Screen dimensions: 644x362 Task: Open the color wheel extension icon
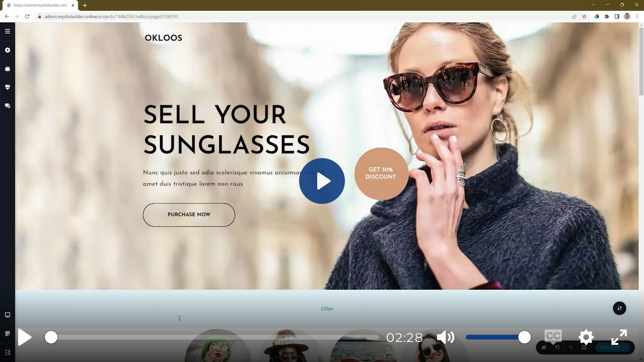(597, 16)
